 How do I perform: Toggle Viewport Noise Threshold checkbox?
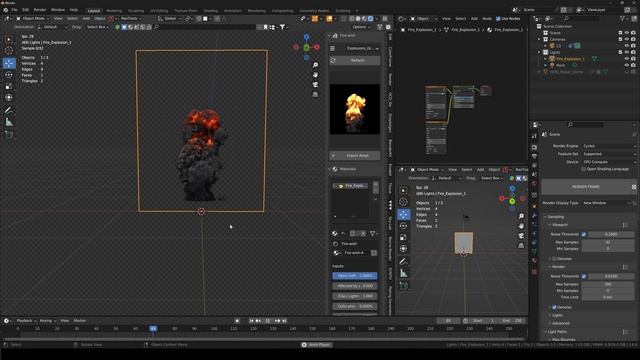584,234
